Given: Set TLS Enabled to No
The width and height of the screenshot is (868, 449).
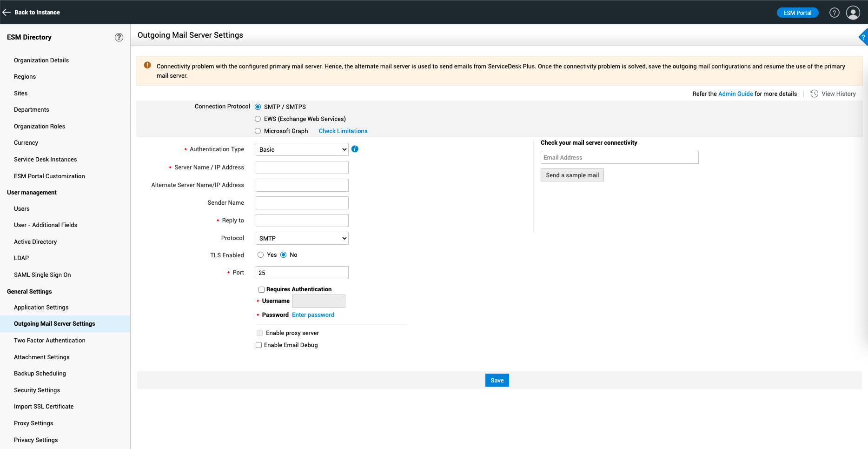Looking at the screenshot, I should tap(283, 255).
